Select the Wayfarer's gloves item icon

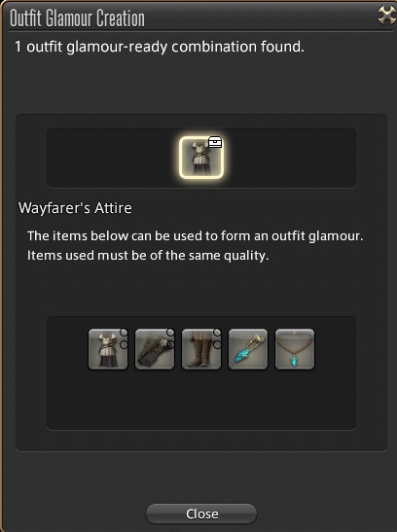(x=155, y=349)
